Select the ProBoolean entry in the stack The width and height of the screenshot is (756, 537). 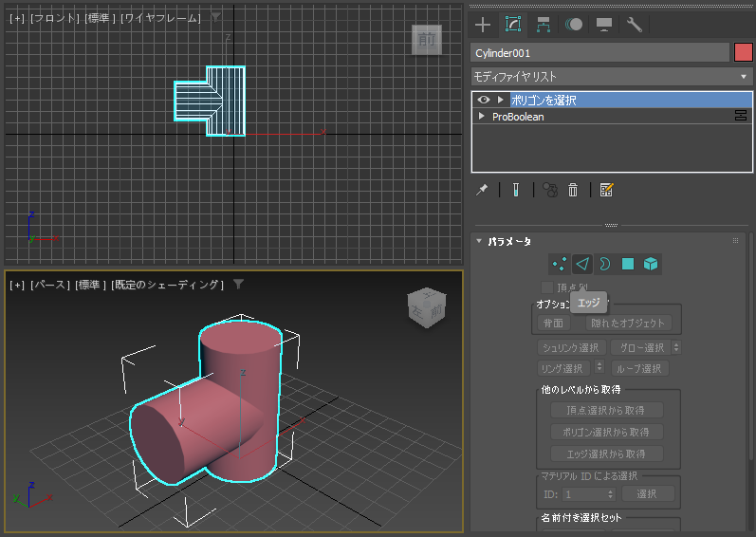point(518,117)
